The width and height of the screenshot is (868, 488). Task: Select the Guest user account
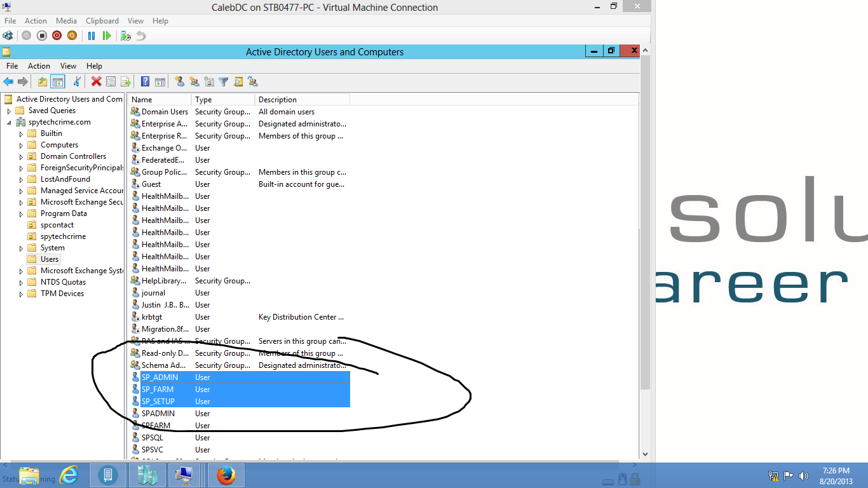tap(151, 184)
